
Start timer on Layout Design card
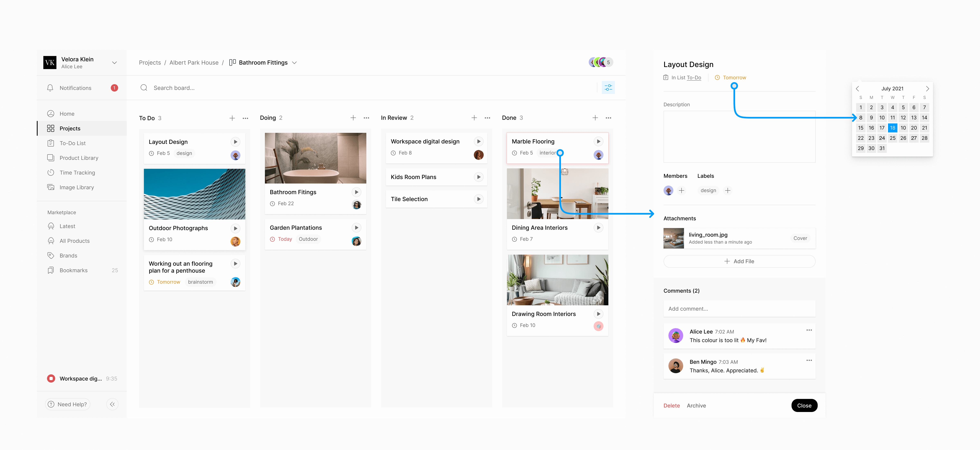point(235,141)
